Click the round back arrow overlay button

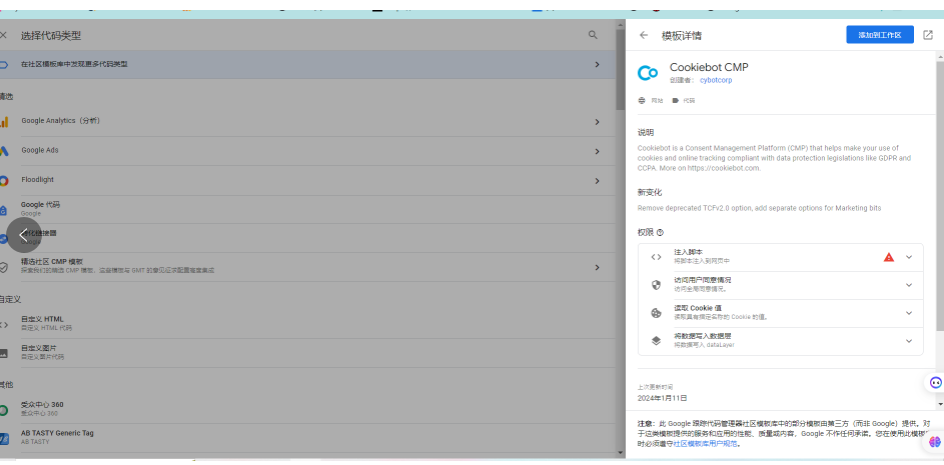(23, 235)
